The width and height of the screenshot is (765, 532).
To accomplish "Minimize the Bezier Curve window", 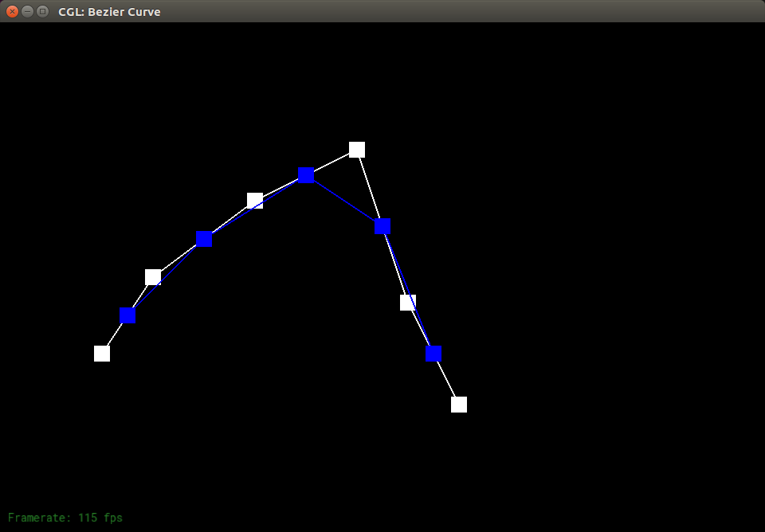I will click(x=27, y=11).
